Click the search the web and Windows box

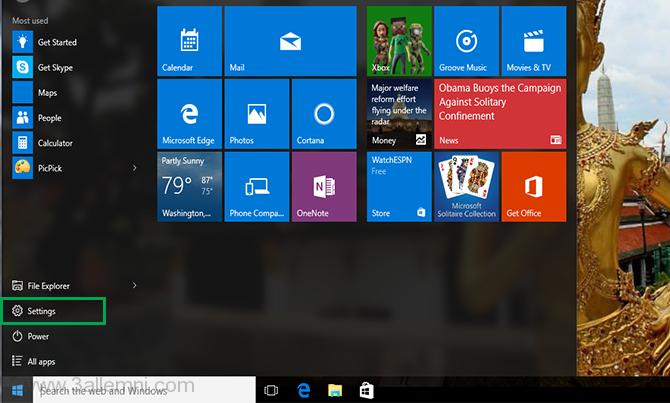click(145, 390)
